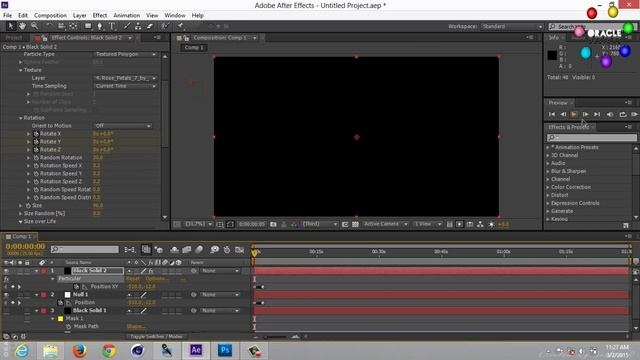Image resolution: width=640 pixels, height=360 pixels.
Task: Jump to first frame in Preview panel
Action: coord(552,114)
